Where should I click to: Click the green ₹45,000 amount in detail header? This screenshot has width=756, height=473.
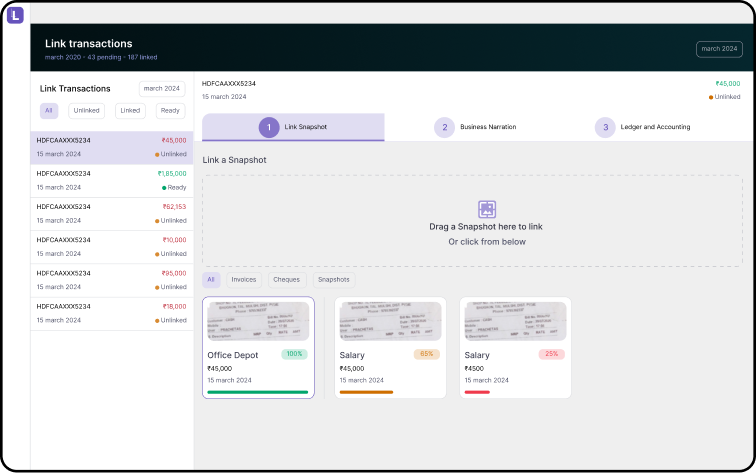click(x=728, y=83)
